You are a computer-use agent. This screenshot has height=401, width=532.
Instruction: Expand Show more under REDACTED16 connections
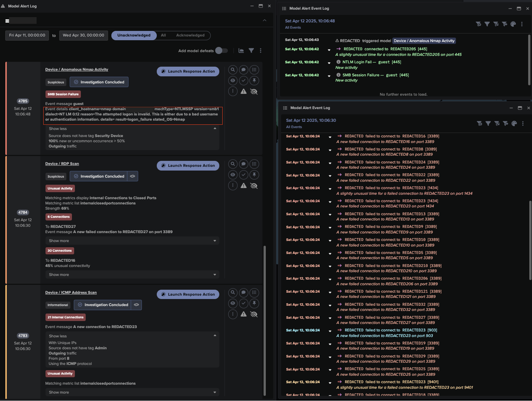(132, 274)
